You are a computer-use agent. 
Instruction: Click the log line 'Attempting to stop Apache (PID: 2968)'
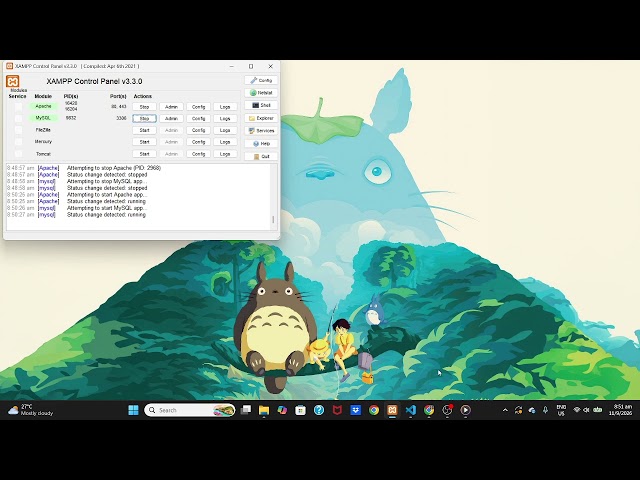114,168
